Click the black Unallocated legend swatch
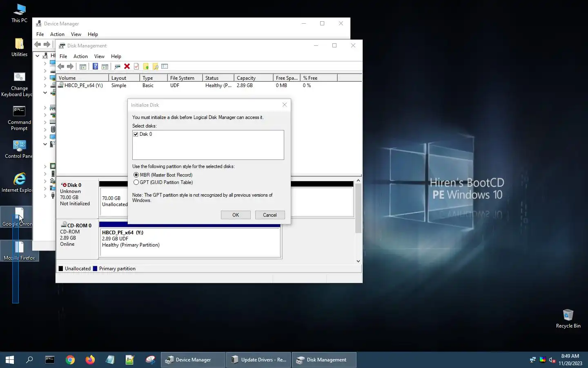Viewport: 588px width, 368px height. [61, 269]
